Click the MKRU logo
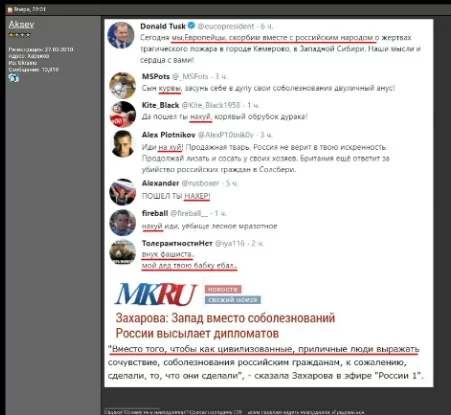Viewport: 451px width, 415px height. (x=156, y=294)
